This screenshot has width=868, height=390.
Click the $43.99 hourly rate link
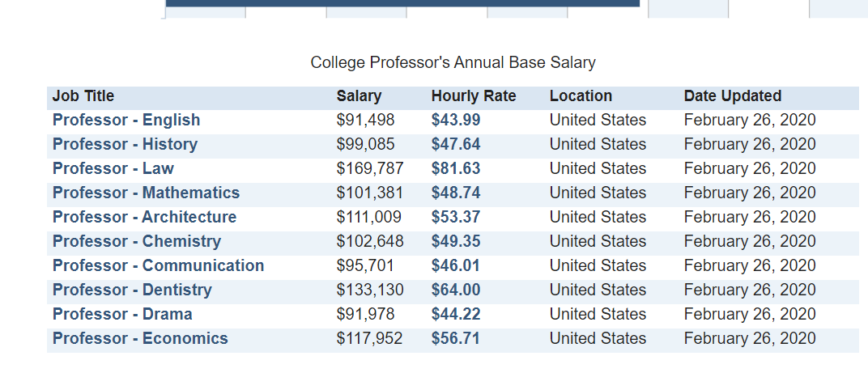pos(456,120)
